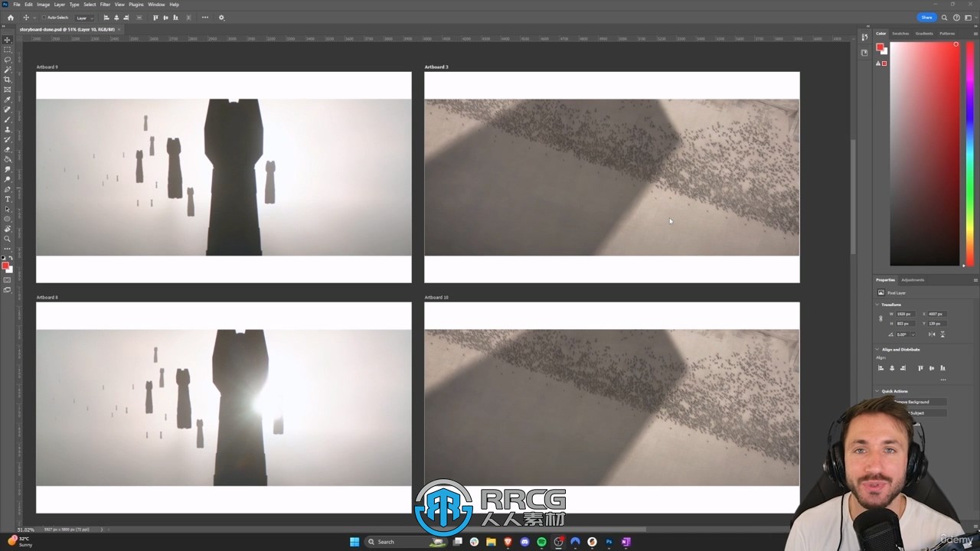
Task: Select the Lasso tool
Action: (x=8, y=60)
